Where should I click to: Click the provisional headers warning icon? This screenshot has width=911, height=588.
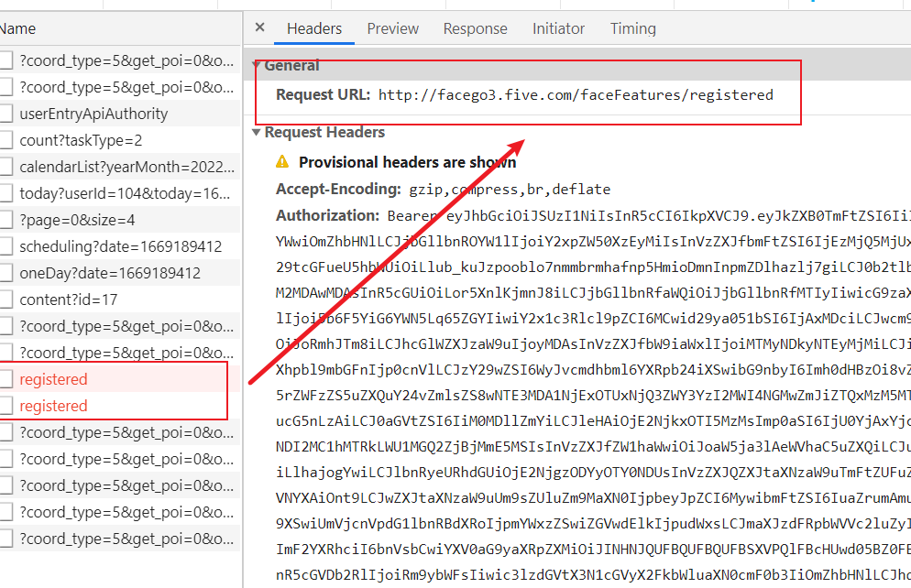coord(283,163)
